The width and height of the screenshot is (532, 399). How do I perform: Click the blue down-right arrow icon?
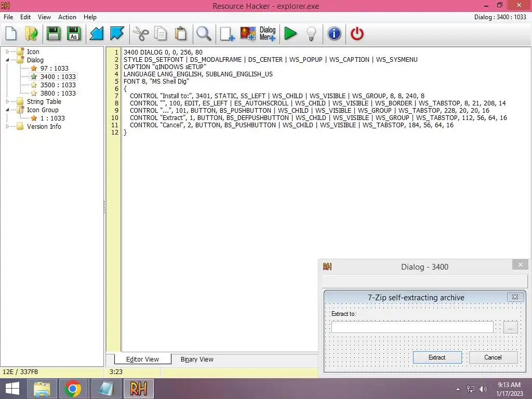point(117,34)
